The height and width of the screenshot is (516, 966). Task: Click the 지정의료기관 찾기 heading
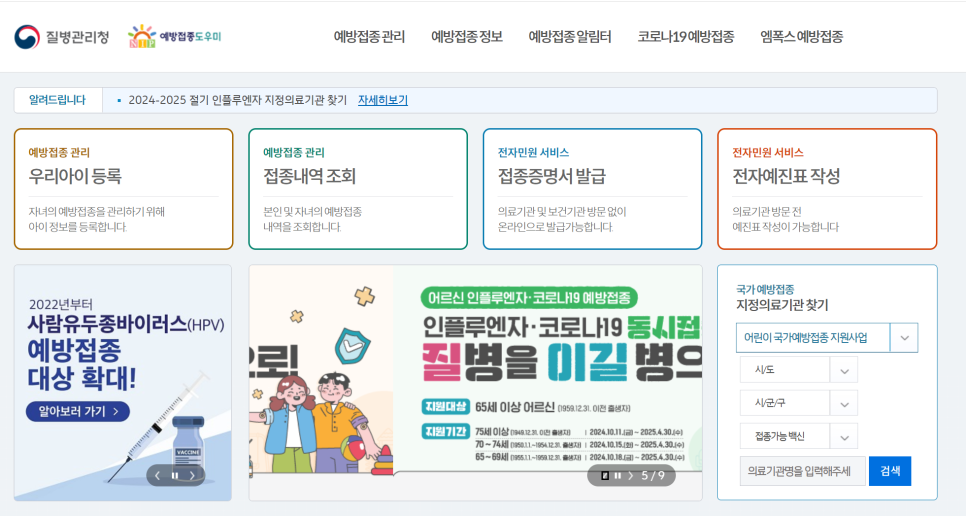pyautogui.click(x=782, y=305)
